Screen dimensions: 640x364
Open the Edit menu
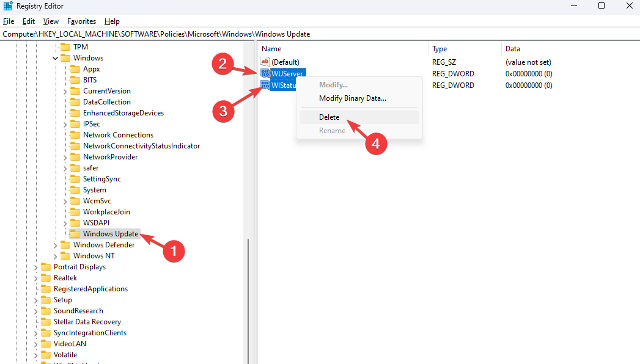tap(29, 21)
